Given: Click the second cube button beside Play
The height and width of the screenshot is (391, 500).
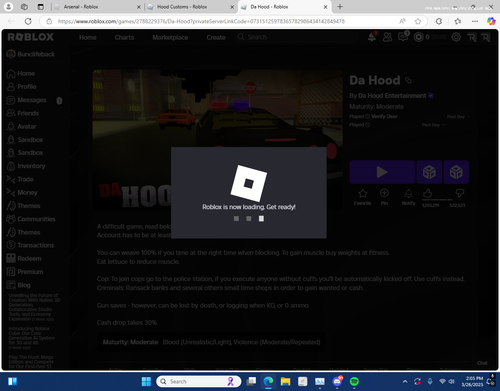Looking at the screenshot, I should (456, 172).
